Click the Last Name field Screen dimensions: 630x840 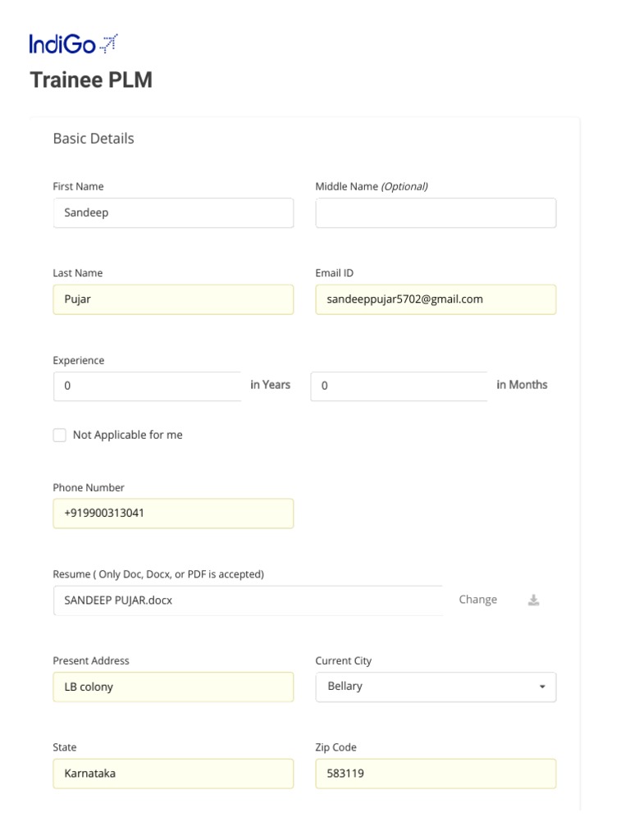click(x=173, y=299)
